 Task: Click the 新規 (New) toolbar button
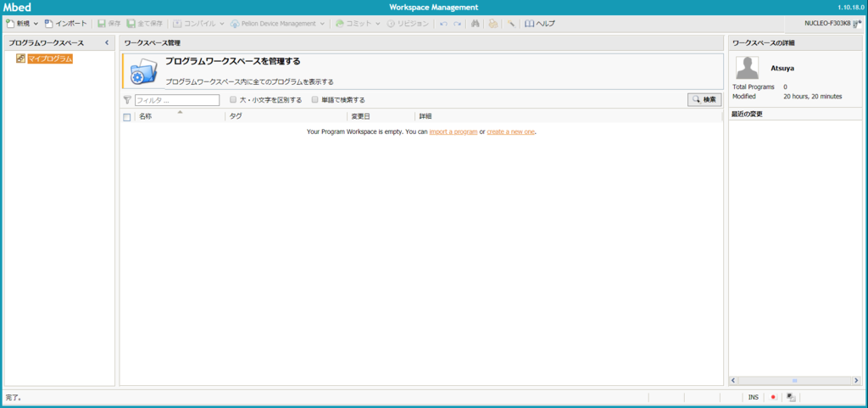pos(18,24)
